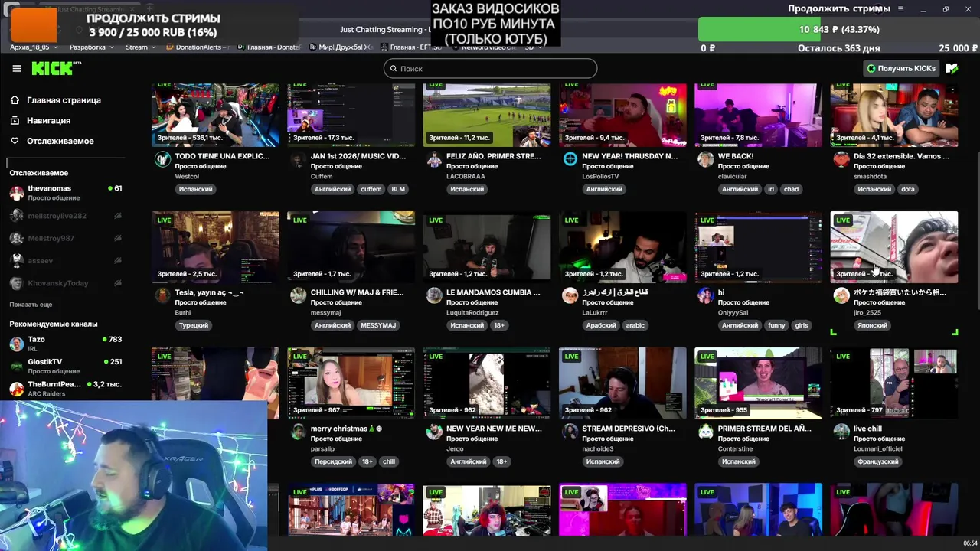This screenshot has width=980, height=551.
Task: Click the navigation icon beside Навигация
Action: click(x=15, y=120)
